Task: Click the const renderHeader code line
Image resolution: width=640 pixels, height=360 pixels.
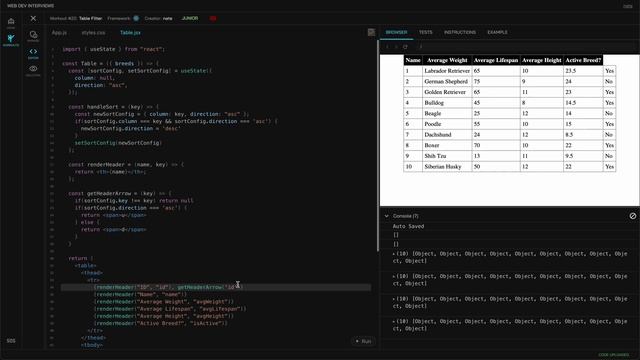Action: [x=126, y=164]
